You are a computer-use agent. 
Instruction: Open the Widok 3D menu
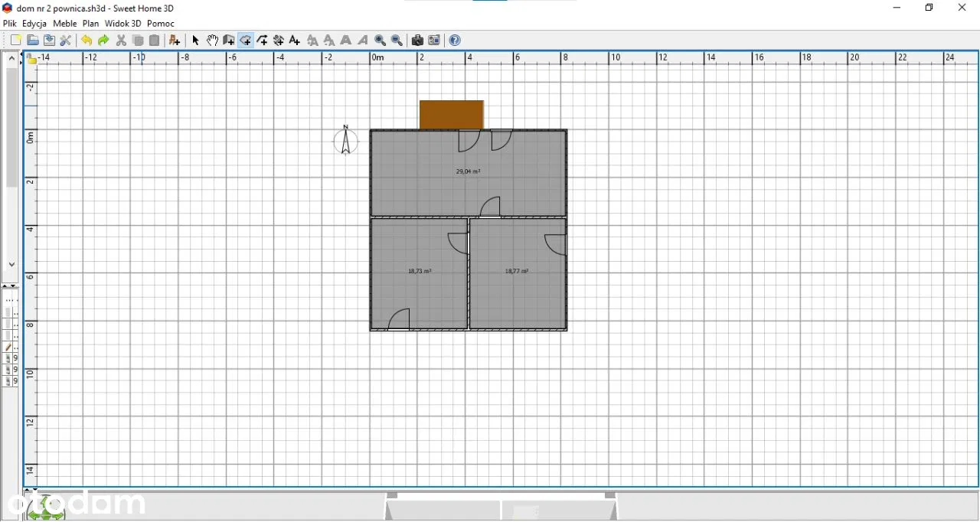(122, 24)
